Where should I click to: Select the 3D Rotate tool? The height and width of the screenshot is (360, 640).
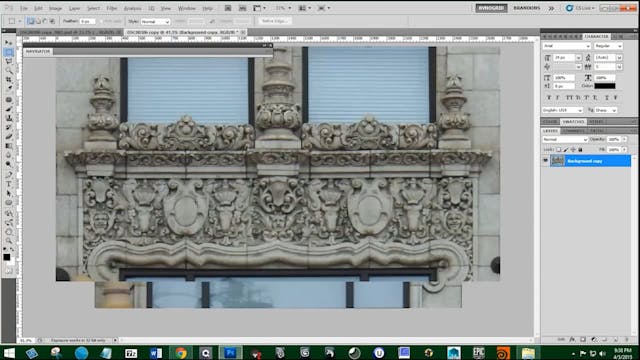[9, 213]
